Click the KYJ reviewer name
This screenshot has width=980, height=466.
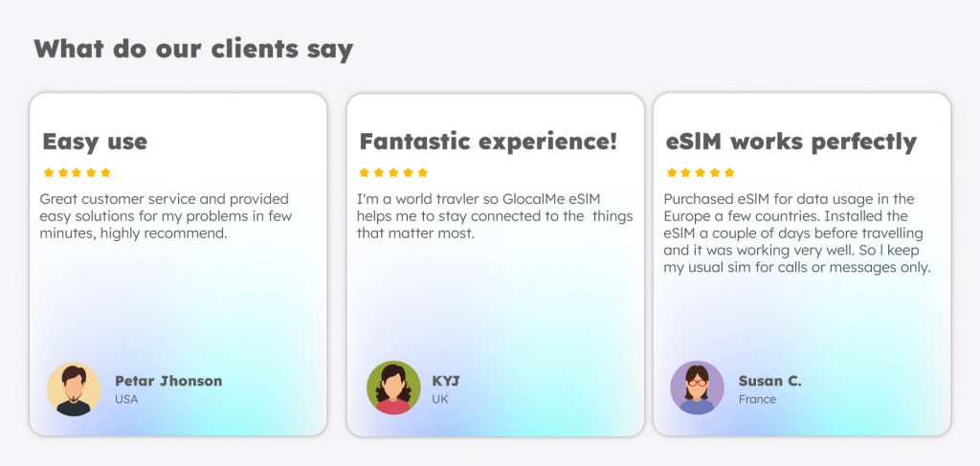pyautogui.click(x=446, y=381)
